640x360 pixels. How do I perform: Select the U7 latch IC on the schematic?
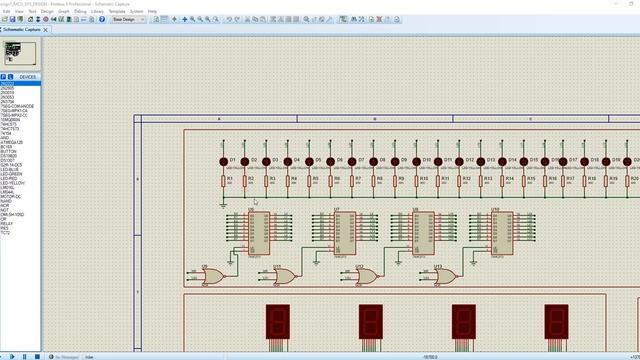pyautogui.click(x=344, y=233)
